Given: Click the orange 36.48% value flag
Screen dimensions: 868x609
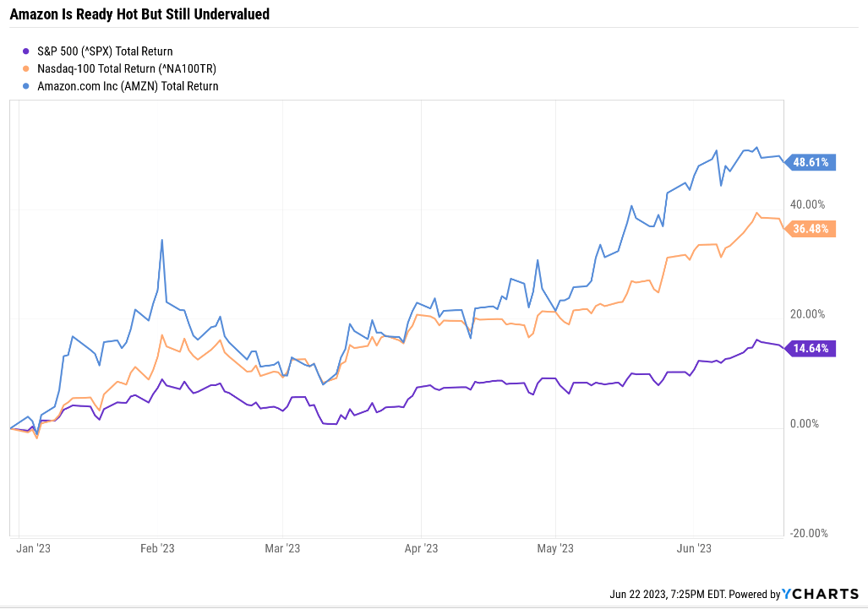Looking at the screenshot, I should 811,229.
